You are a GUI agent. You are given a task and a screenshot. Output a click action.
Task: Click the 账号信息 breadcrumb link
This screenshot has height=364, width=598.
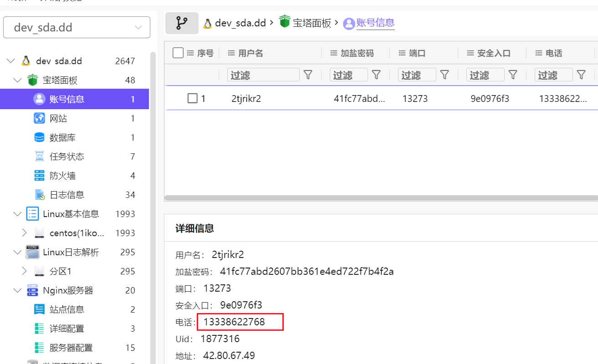tap(375, 23)
